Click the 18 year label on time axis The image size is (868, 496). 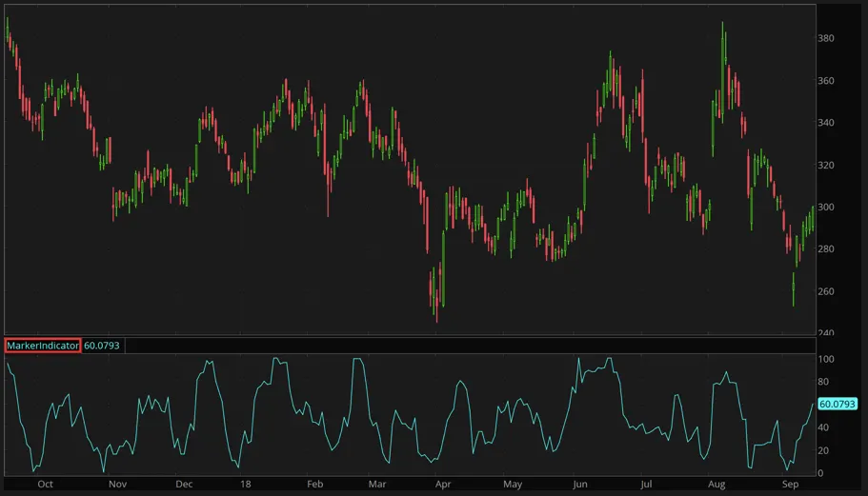pos(245,484)
